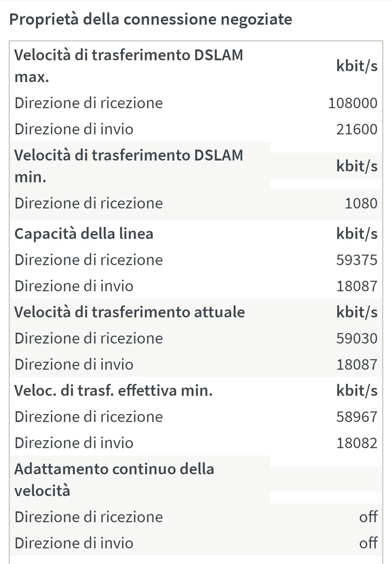Click the effective minimum receive value 58967
The width and height of the screenshot is (392, 564).
point(357,417)
